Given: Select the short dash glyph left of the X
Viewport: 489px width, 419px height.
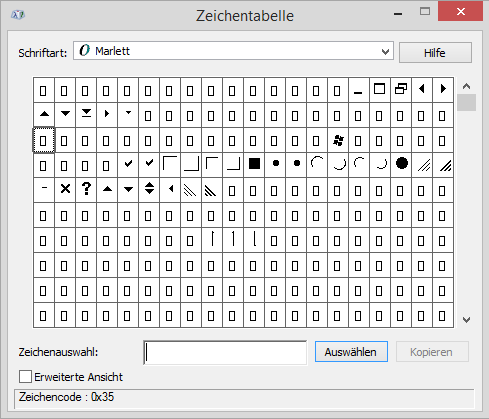Looking at the screenshot, I should tap(43, 191).
